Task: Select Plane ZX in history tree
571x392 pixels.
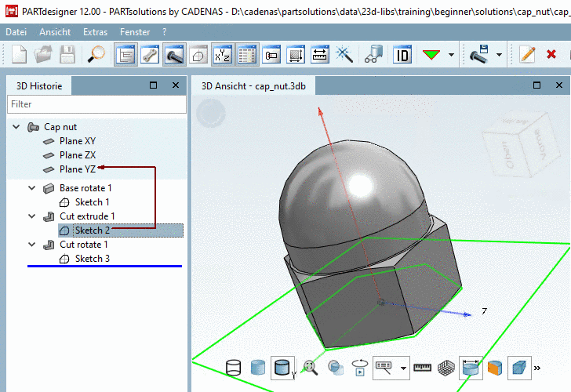Action: pos(77,155)
